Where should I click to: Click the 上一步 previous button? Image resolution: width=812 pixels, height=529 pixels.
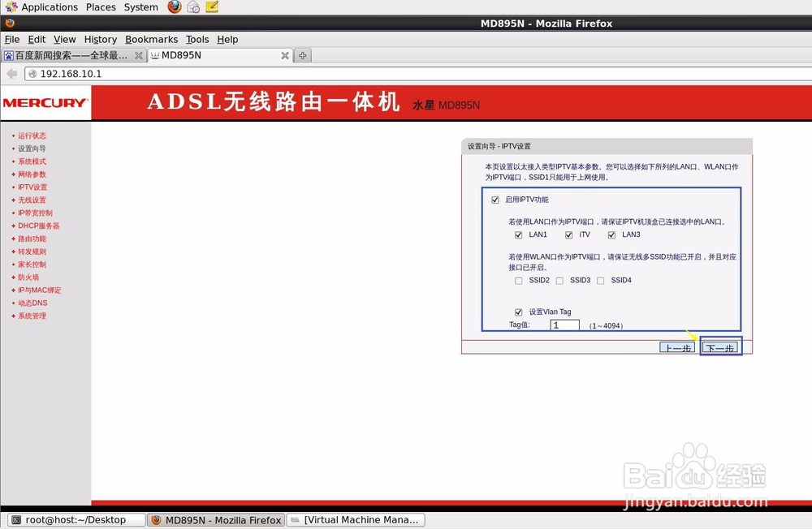point(677,347)
